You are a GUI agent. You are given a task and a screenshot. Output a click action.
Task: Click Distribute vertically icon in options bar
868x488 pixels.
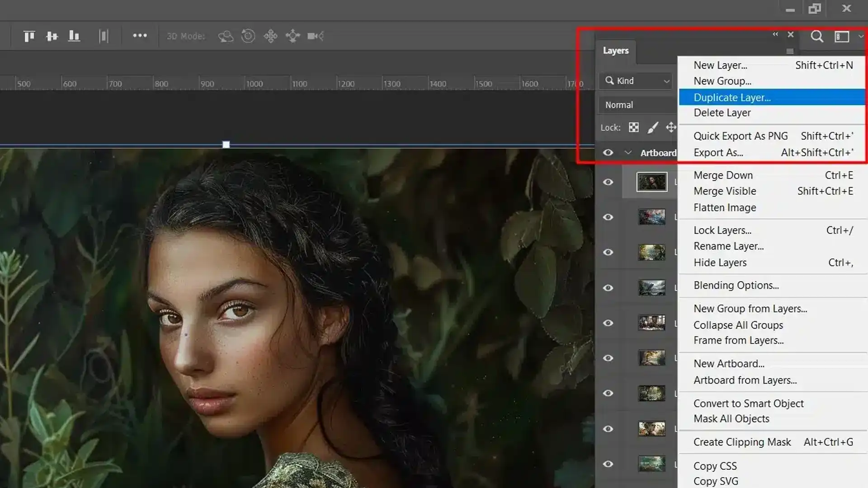104,36
